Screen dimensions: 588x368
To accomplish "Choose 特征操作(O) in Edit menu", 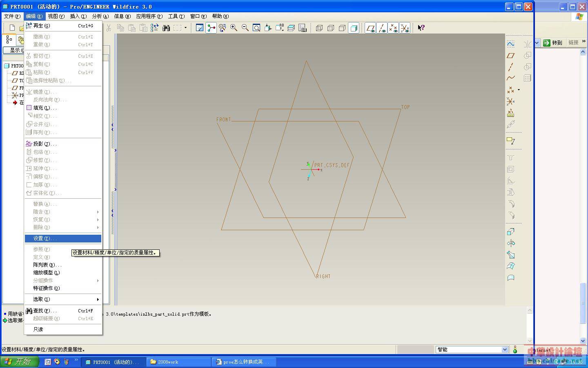I will 63,288.
